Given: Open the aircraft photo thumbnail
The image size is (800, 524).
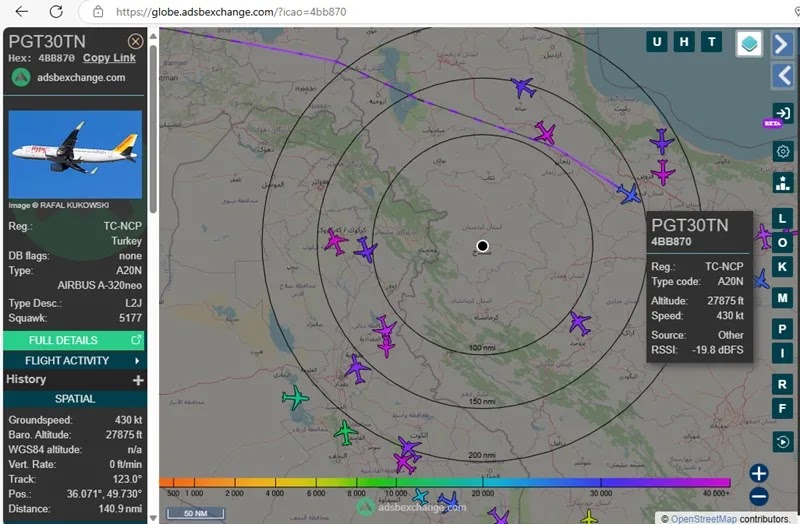Looking at the screenshot, I should tap(75, 155).
